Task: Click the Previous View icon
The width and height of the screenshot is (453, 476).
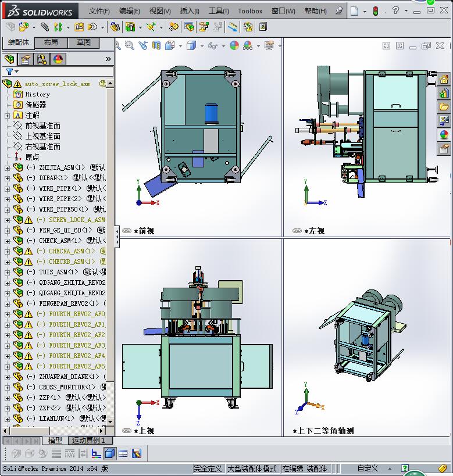Action: coord(143,46)
